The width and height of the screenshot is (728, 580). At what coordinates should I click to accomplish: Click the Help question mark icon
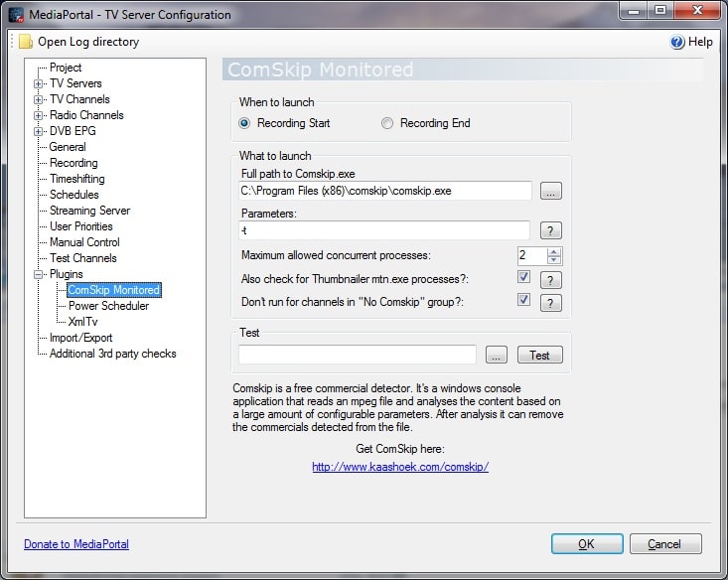click(x=677, y=42)
